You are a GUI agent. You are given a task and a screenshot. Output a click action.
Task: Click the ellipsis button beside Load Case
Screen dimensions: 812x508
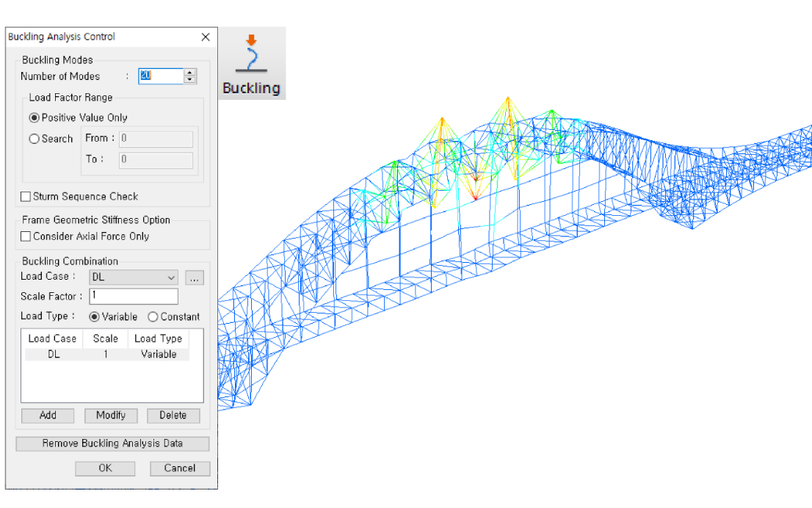194,277
